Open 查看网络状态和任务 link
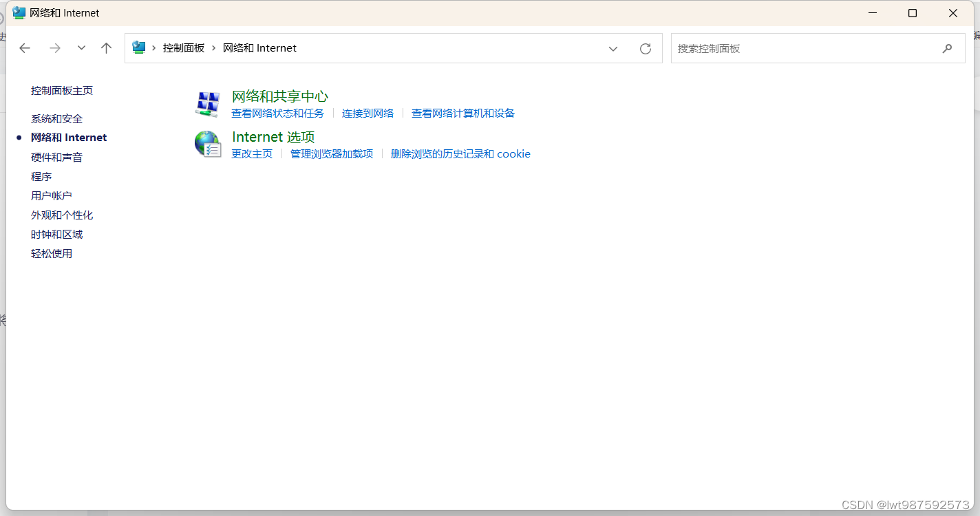Image resolution: width=980 pixels, height=516 pixels. 277,114
